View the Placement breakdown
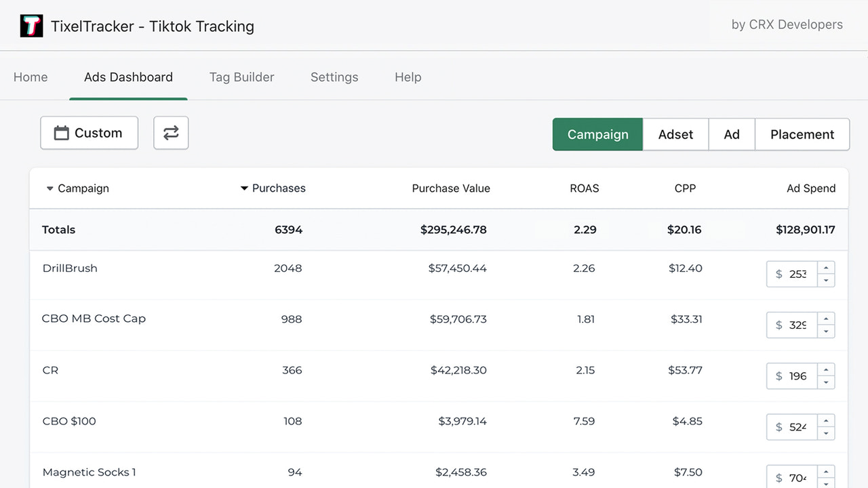This screenshot has width=868, height=488. (x=802, y=134)
